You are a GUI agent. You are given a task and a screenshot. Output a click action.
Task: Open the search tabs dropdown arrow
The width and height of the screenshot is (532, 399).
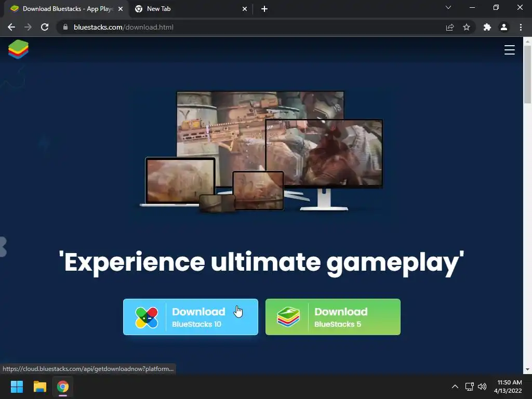click(448, 7)
